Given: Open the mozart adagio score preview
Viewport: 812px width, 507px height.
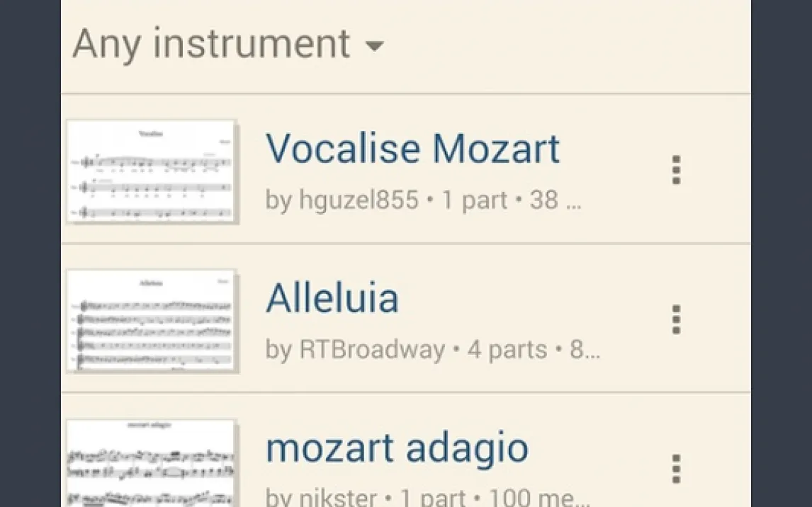Looking at the screenshot, I should (152, 463).
